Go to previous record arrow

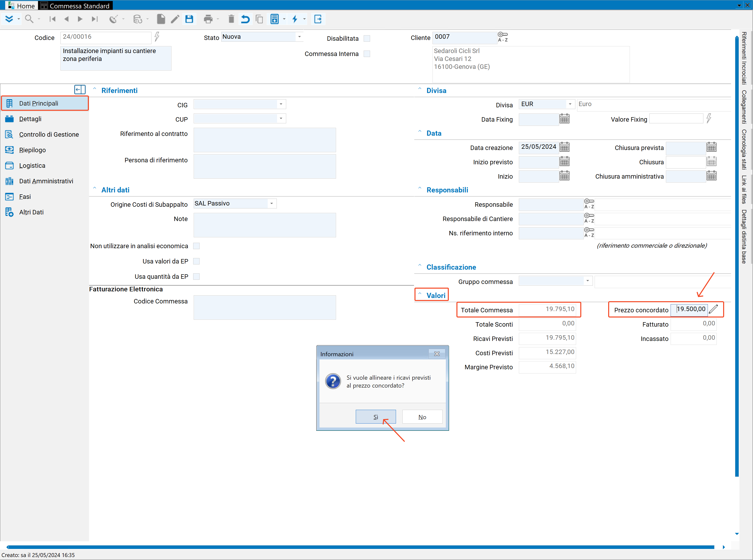coord(66,19)
